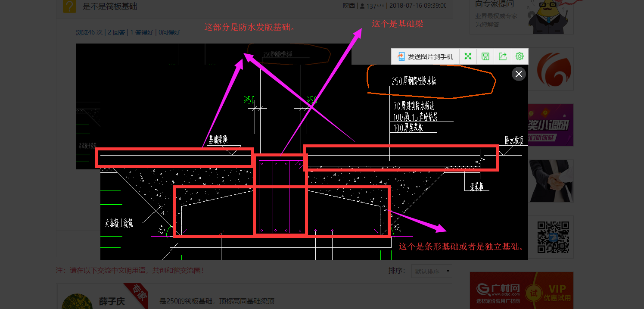Screen dimensions: 644x309
Task: Share the image via the export icon
Action: [x=502, y=56]
